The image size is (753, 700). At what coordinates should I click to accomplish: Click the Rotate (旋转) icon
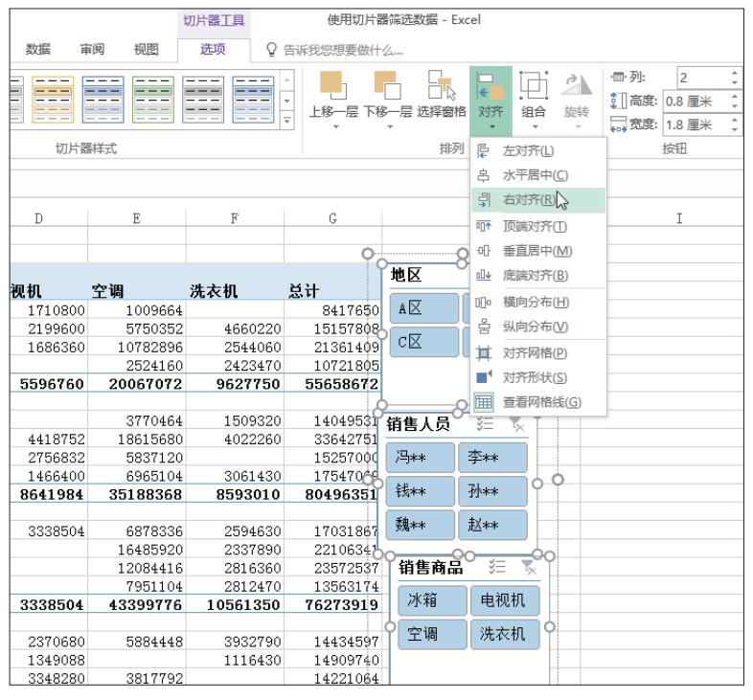[x=577, y=84]
